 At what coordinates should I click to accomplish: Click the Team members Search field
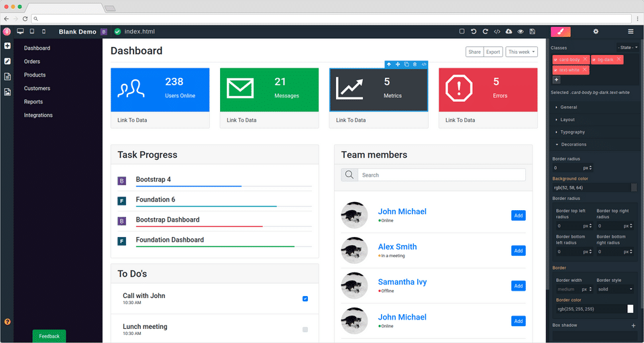tap(441, 175)
